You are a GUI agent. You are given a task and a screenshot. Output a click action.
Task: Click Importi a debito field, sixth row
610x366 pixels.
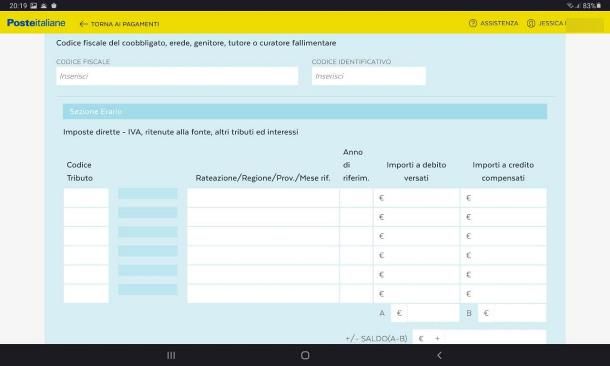[416, 294]
